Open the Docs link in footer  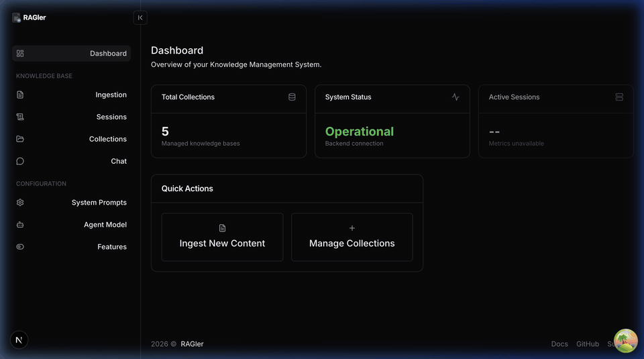coord(559,344)
